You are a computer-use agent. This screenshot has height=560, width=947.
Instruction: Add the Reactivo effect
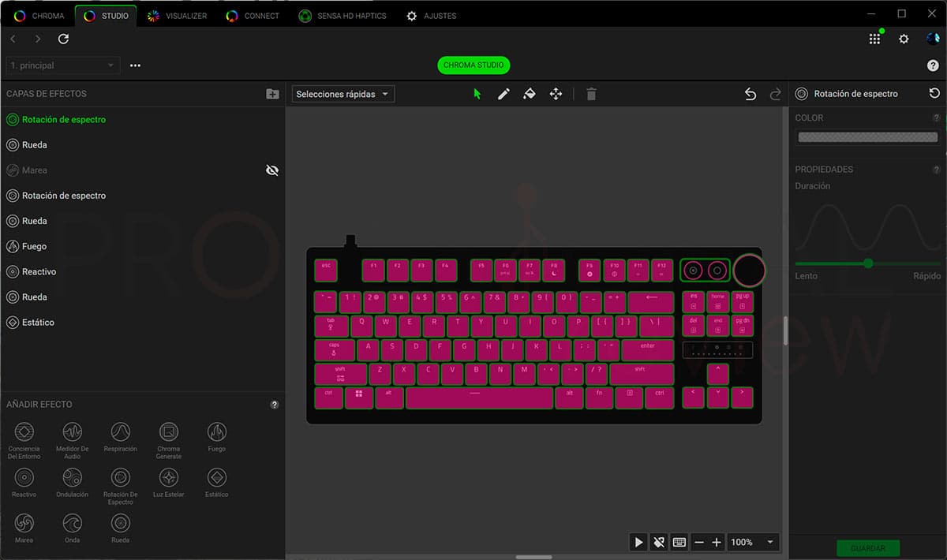(24, 483)
